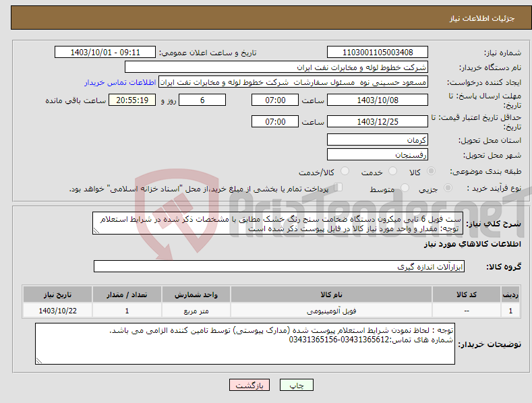Click the request creator field مسعود حسینی
This screenshot has height=403, width=532.
coord(293,82)
